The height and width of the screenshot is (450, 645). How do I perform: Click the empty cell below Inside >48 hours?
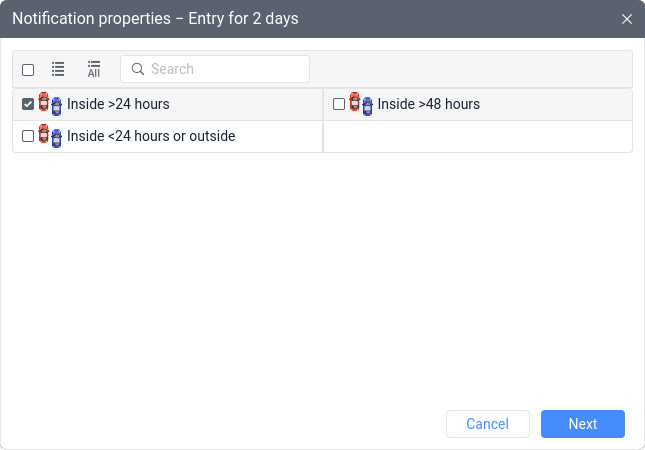point(478,137)
